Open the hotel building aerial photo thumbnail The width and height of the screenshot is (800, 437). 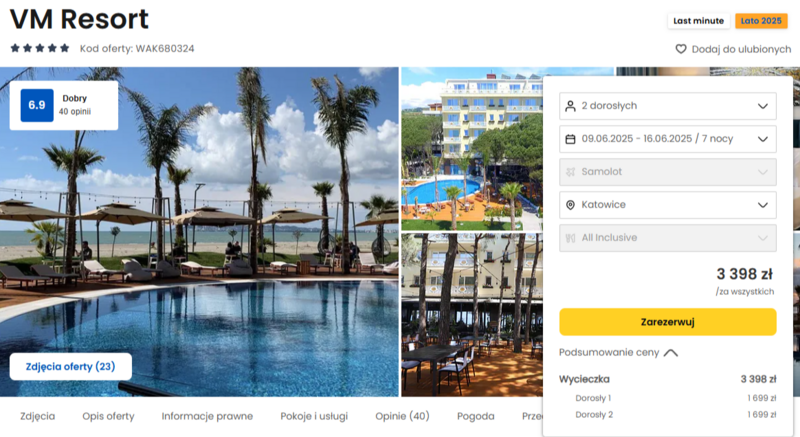pos(472,149)
